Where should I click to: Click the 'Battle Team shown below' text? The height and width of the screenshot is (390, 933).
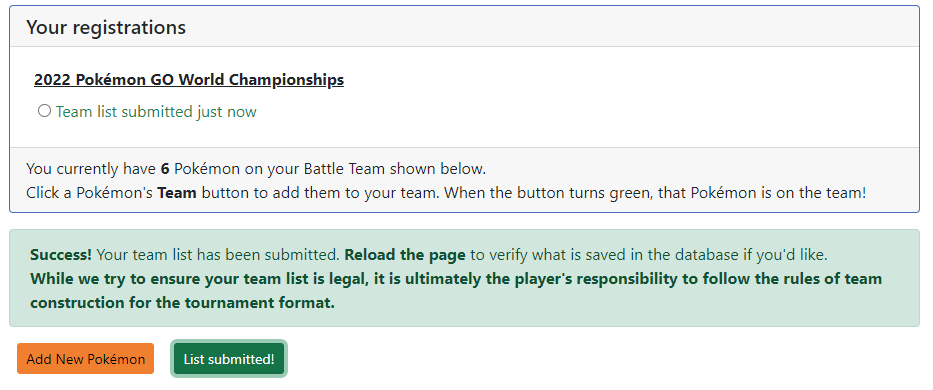coord(395,169)
